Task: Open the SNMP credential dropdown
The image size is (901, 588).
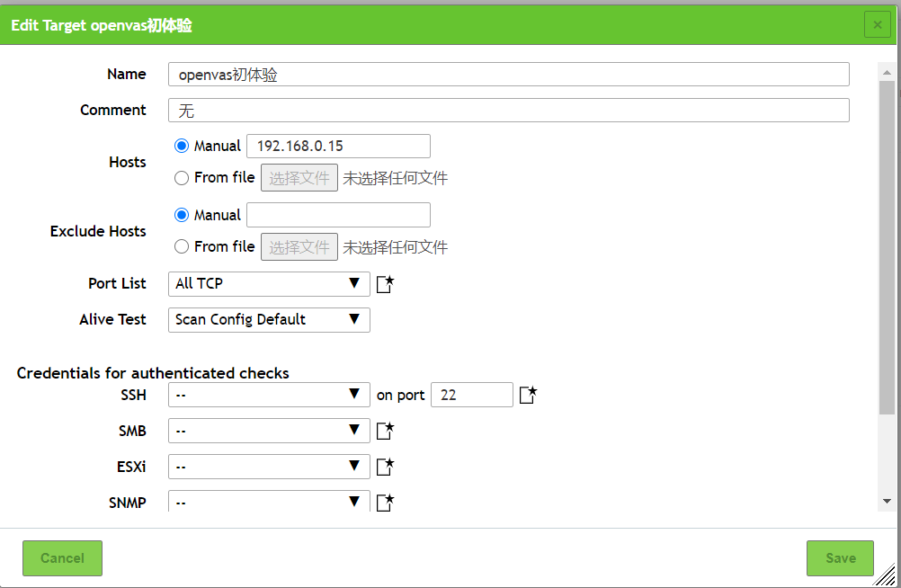Action: [x=269, y=501]
